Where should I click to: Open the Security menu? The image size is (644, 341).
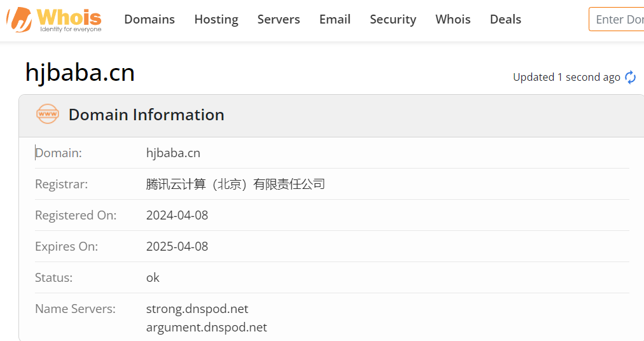393,20
